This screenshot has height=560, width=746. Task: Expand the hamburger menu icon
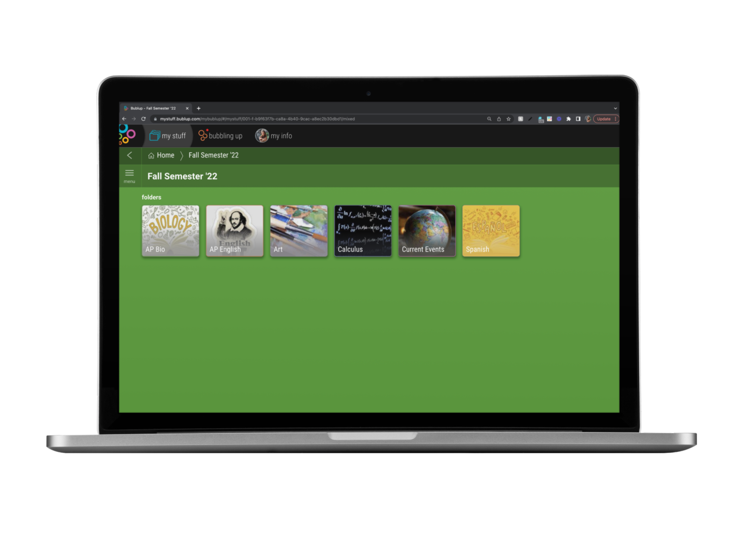(x=129, y=174)
